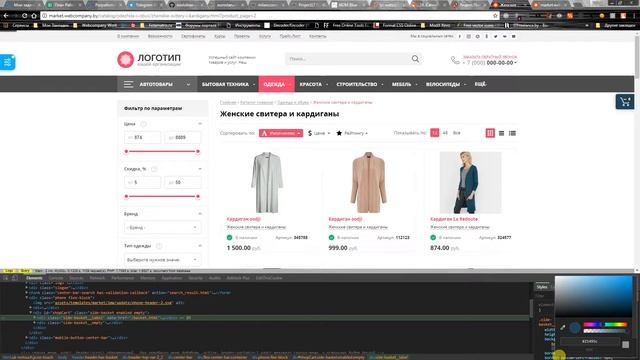Toggle DevTools inspect element icon
640x360 pixels.
(6, 278)
